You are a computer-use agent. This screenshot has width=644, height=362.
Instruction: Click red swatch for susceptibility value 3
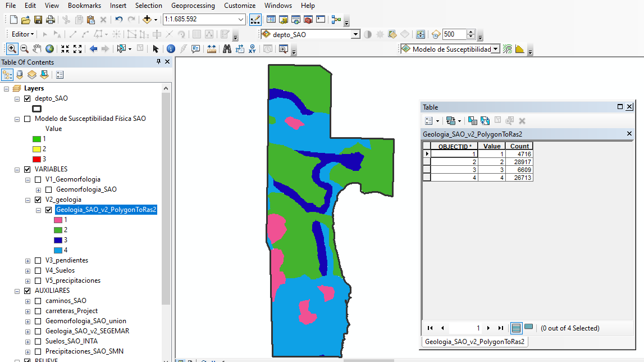pyautogui.click(x=36, y=159)
